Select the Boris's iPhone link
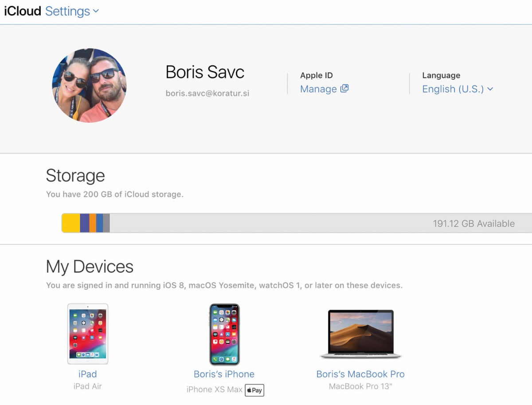 [x=224, y=374]
